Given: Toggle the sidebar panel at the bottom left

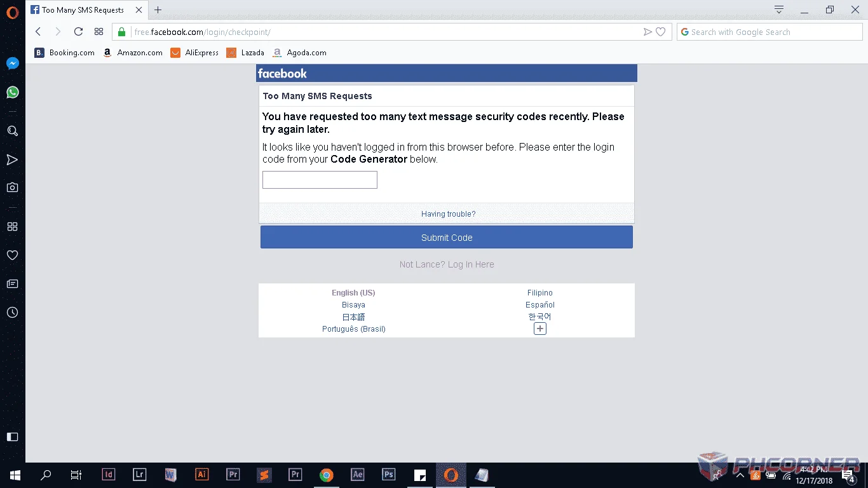Looking at the screenshot, I should point(12,437).
